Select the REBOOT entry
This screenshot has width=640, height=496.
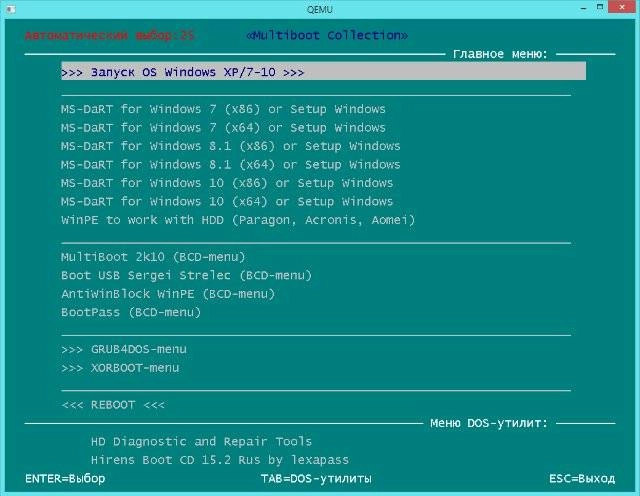(113, 404)
